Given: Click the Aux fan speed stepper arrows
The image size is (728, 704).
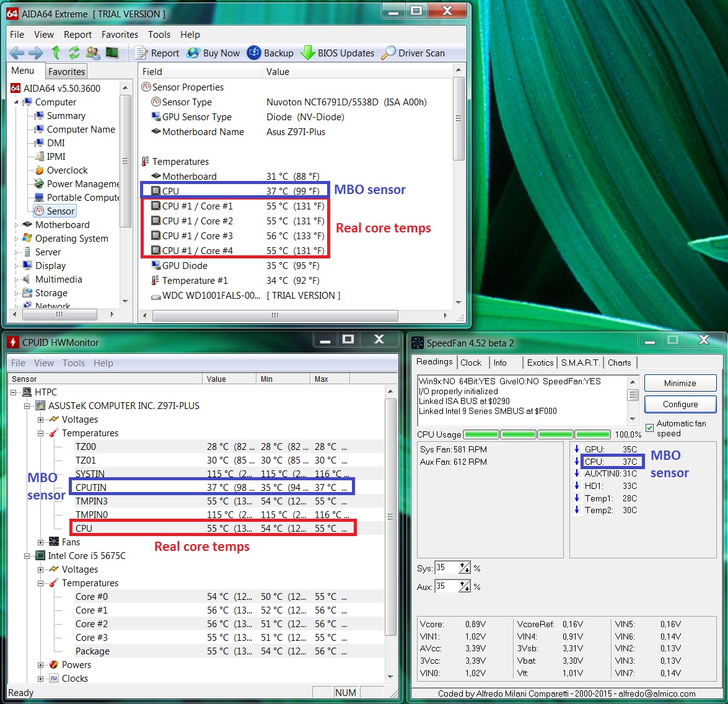Looking at the screenshot, I should pos(465,586).
